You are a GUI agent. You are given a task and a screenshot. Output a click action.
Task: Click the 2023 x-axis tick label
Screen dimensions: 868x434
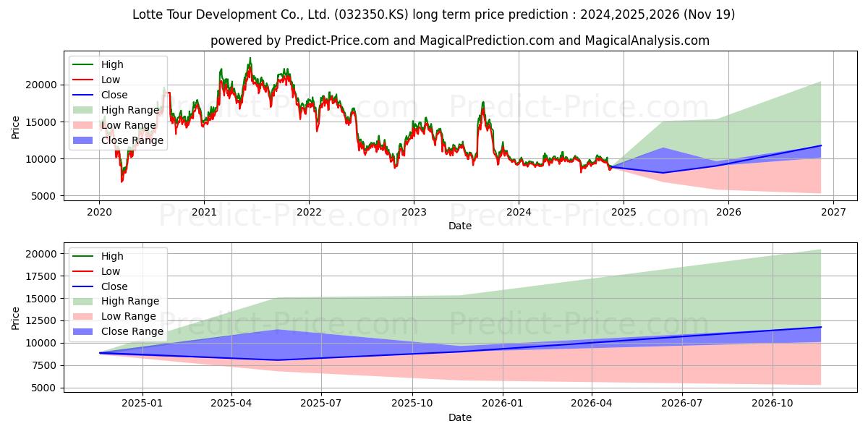[414, 212]
